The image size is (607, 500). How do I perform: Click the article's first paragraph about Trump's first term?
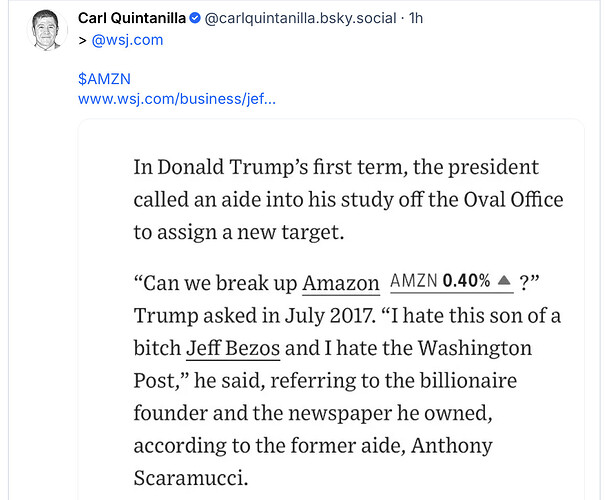coord(348,200)
